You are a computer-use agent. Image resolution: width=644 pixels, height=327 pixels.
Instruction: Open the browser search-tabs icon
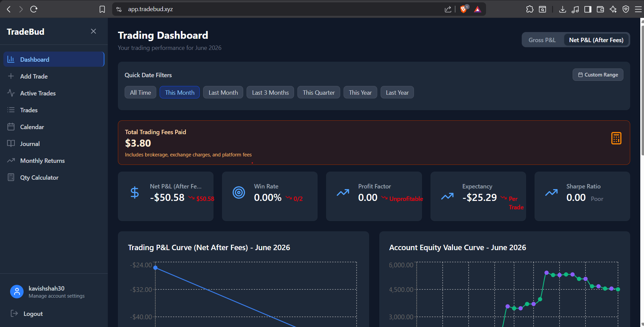pyautogui.click(x=543, y=9)
